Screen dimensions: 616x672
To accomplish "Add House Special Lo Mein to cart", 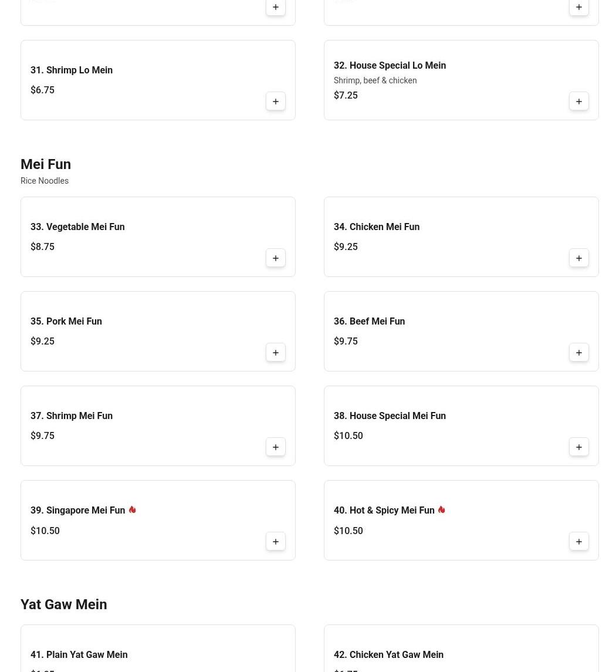I will point(579,102).
